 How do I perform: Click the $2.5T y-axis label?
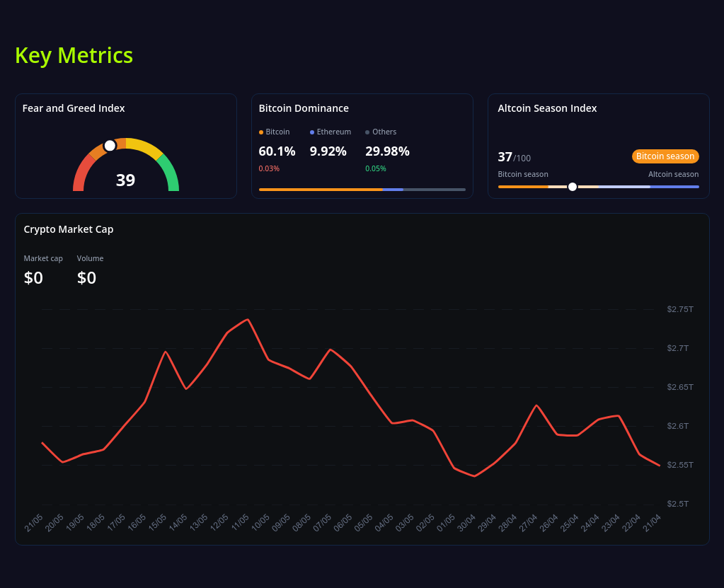tap(677, 504)
